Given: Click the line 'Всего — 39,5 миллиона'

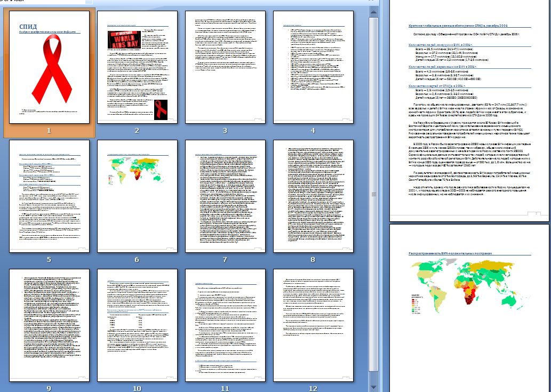Looking at the screenshot, I should click(x=445, y=50).
